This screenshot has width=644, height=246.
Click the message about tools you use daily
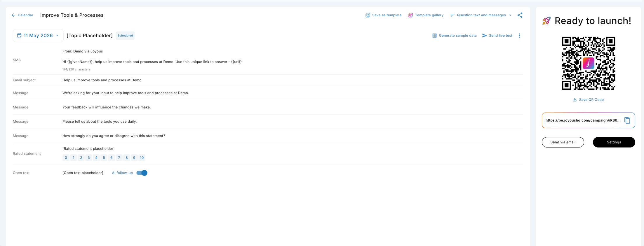pos(100,122)
